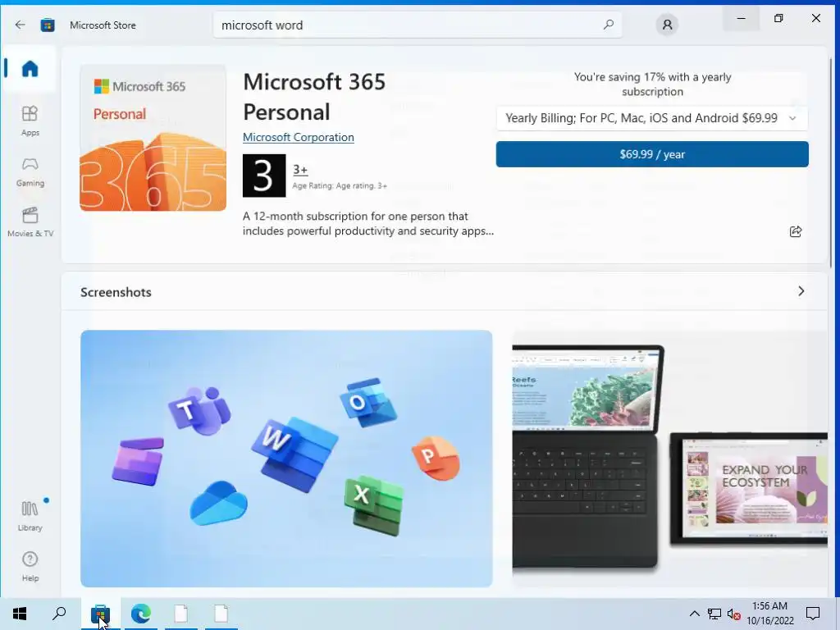Click the microsoft word search field

pos(418,25)
